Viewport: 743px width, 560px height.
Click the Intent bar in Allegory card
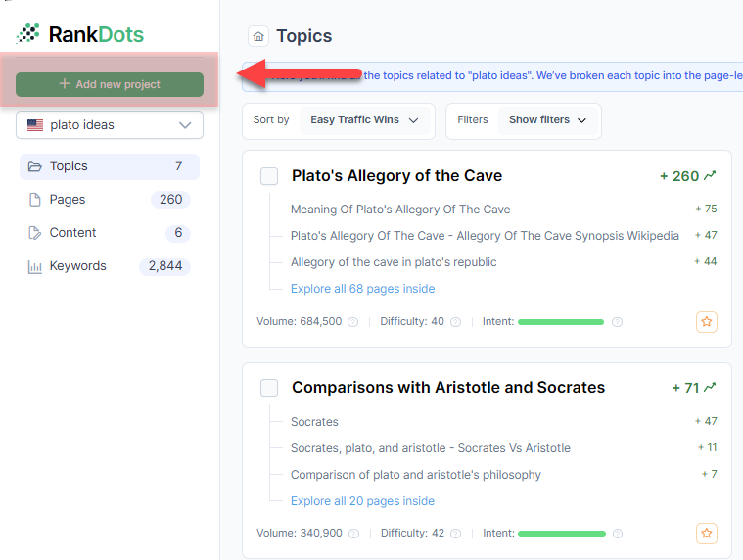click(x=560, y=322)
